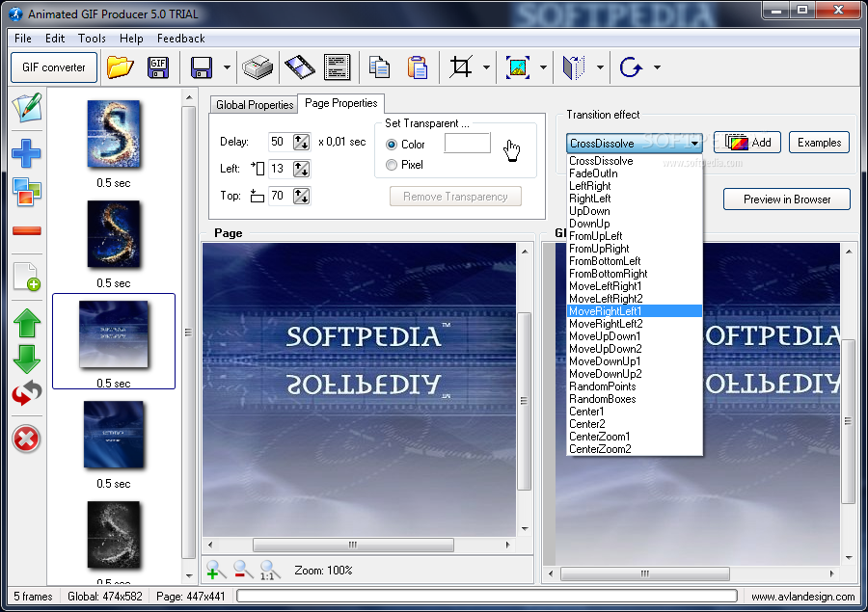Open a file with the folder icon

[x=121, y=67]
